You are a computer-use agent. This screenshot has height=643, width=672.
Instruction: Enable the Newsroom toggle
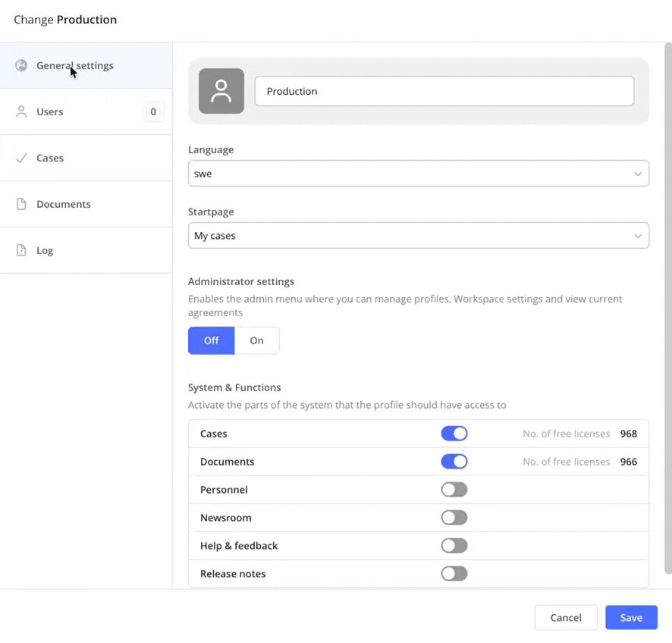[454, 518]
